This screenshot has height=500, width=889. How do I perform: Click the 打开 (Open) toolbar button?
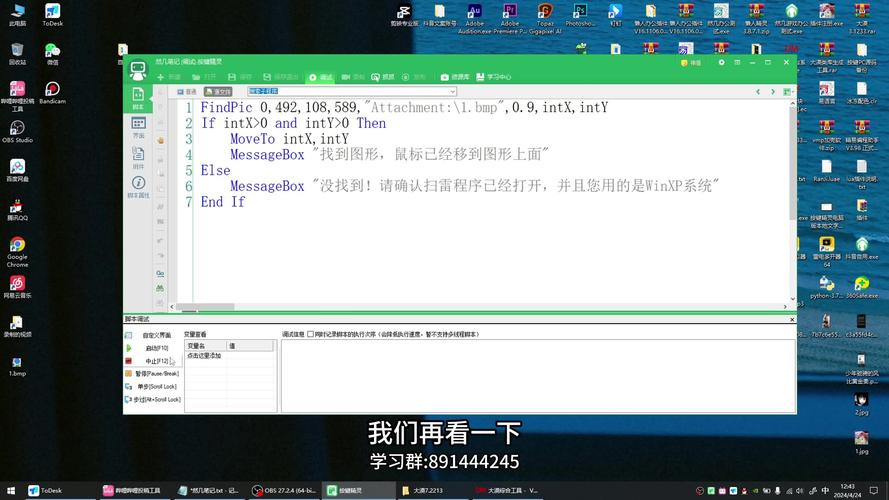(204, 77)
